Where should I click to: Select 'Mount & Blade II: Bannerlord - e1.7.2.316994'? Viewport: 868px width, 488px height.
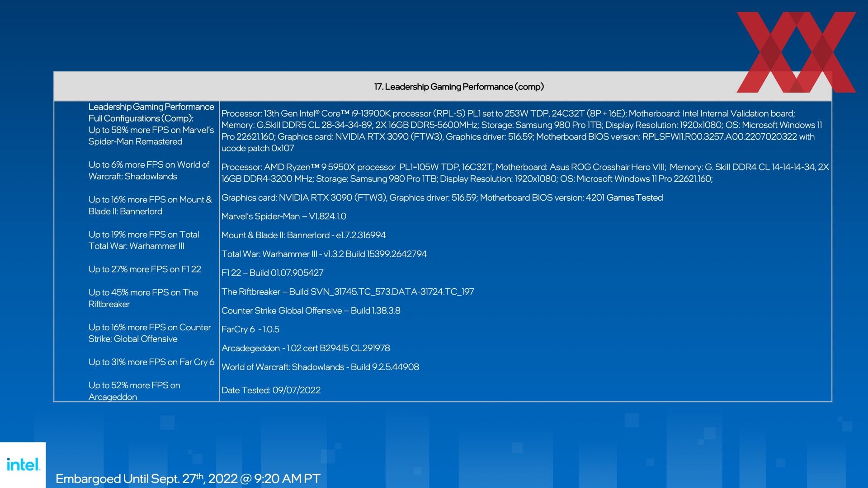[304, 235]
